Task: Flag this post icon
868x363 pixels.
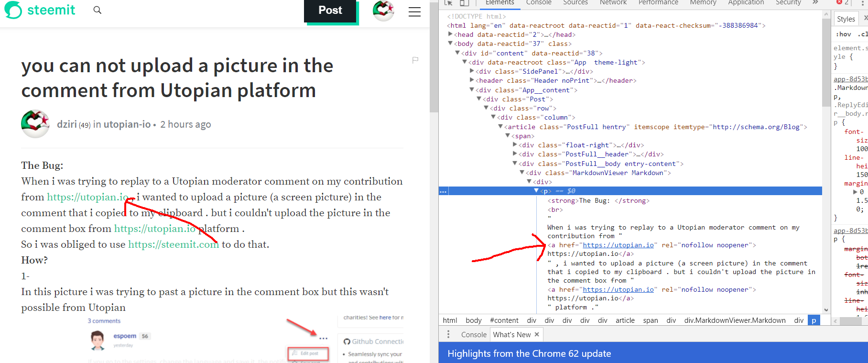Action: (415, 60)
